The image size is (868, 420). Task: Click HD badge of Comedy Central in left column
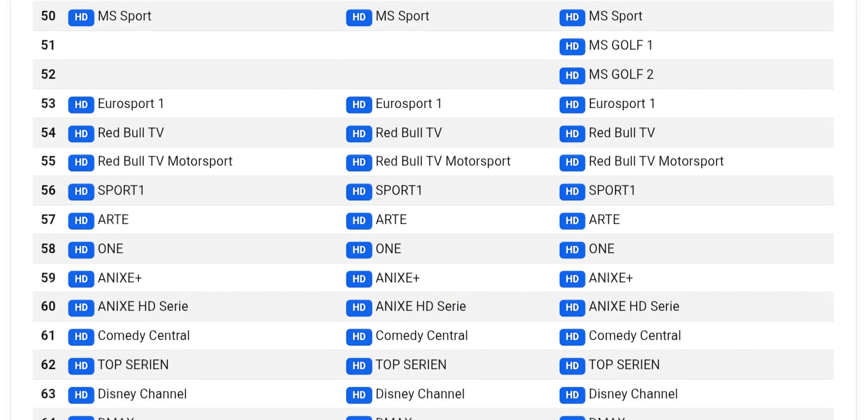pyautogui.click(x=81, y=336)
